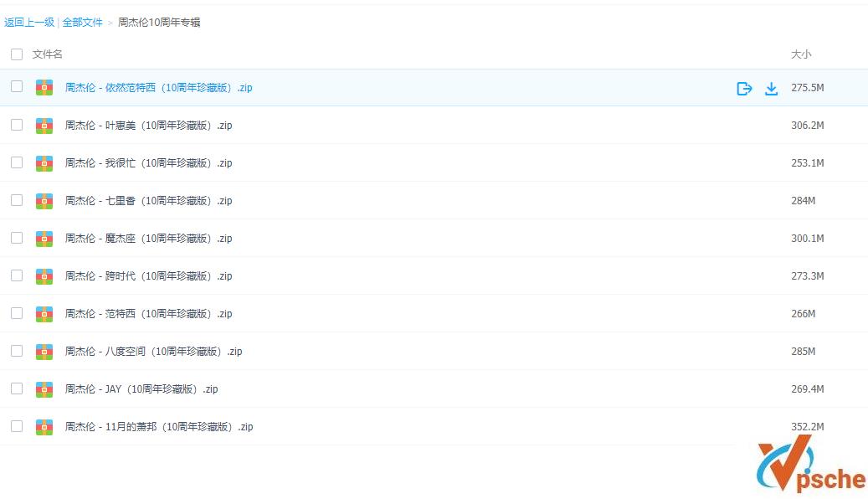Image resolution: width=868 pixels, height=499 pixels.
Task: Check the checkbox for 跨时代 file
Action: click(x=16, y=275)
